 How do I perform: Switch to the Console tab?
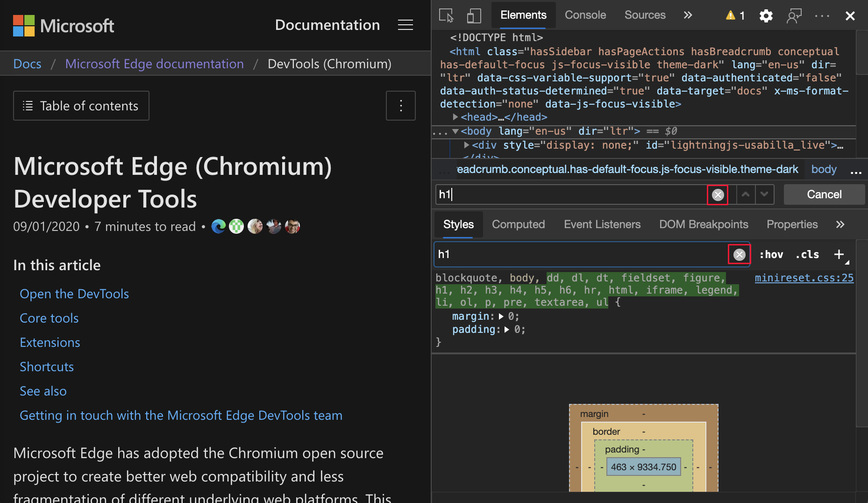(585, 15)
